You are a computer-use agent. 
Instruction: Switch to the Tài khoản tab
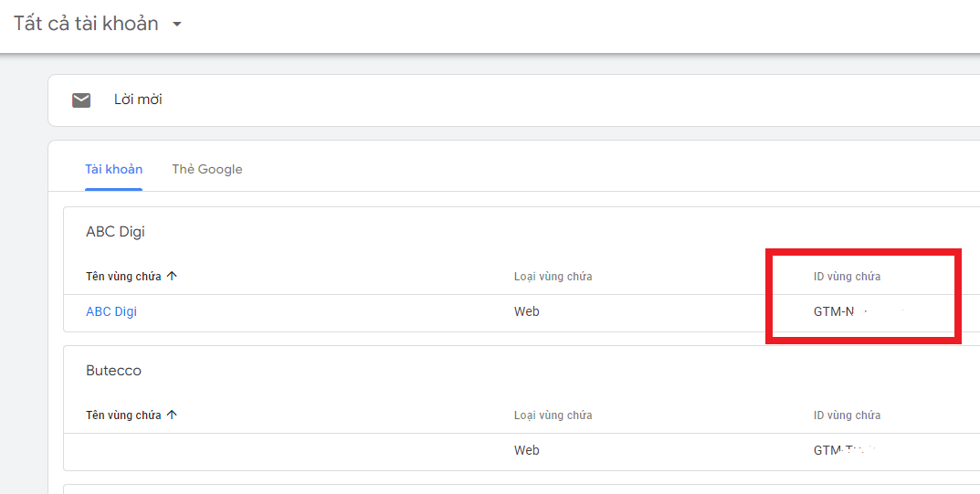tap(114, 169)
